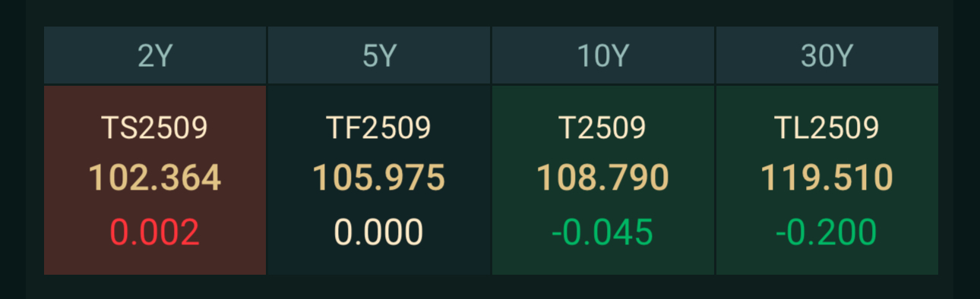Open the TL2509 contract tile
Screen dimensions: 980x299
[827, 180]
